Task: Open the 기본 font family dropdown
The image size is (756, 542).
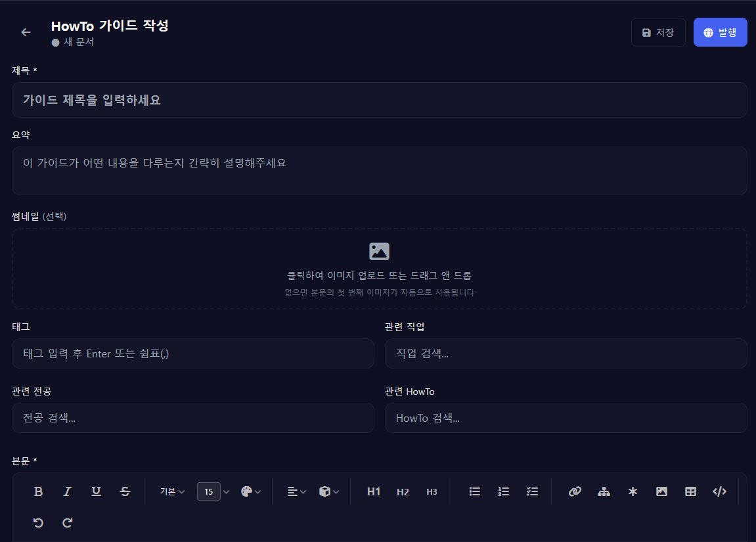Action: [172, 491]
